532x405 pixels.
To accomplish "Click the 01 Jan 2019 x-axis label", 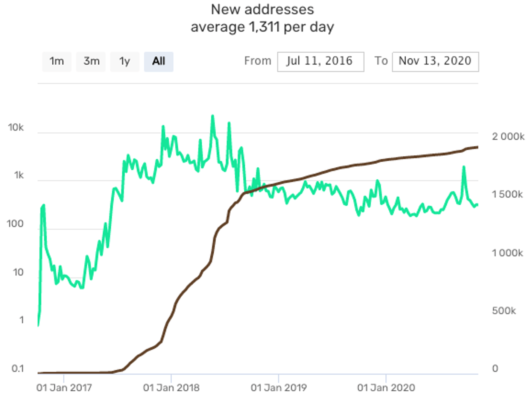I will coord(279,388).
